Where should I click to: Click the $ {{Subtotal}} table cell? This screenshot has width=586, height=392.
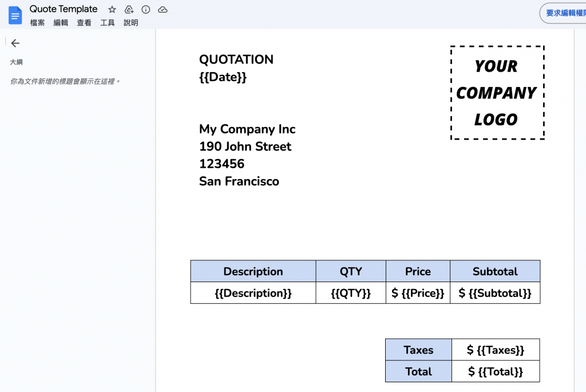click(x=495, y=293)
